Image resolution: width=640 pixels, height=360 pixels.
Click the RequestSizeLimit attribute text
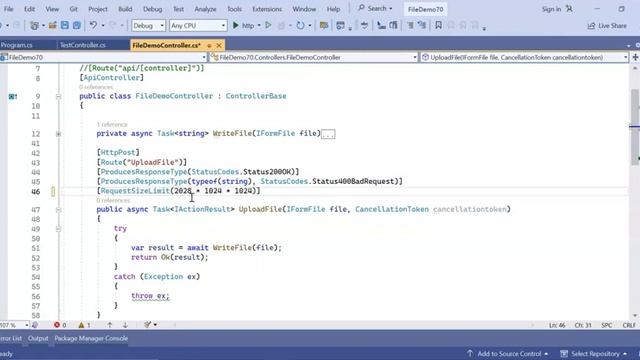(135, 191)
